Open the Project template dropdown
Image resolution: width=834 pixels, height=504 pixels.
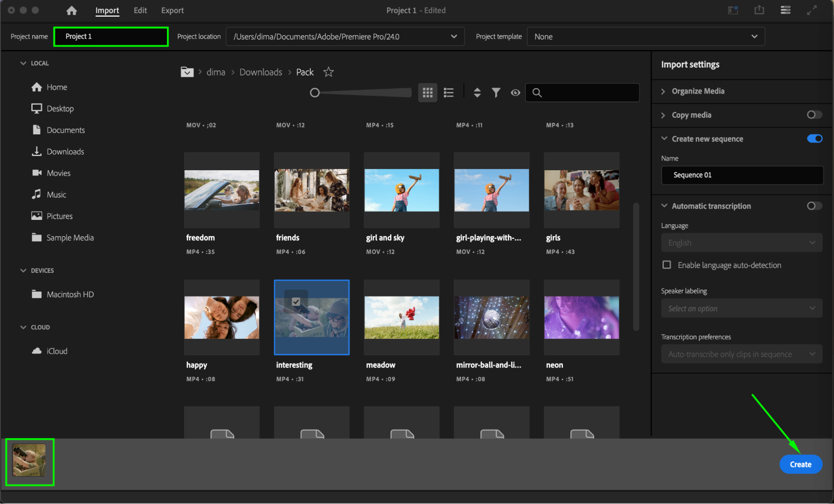(x=645, y=37)
